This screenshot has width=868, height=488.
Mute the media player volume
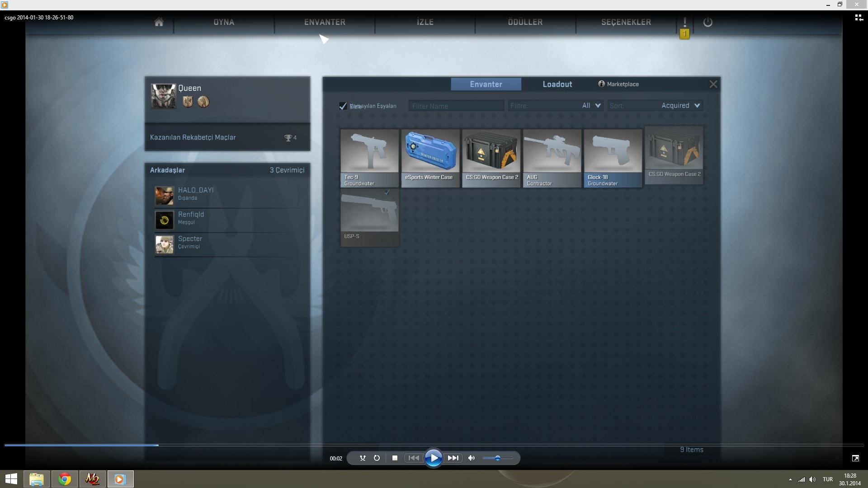point(471,458)
